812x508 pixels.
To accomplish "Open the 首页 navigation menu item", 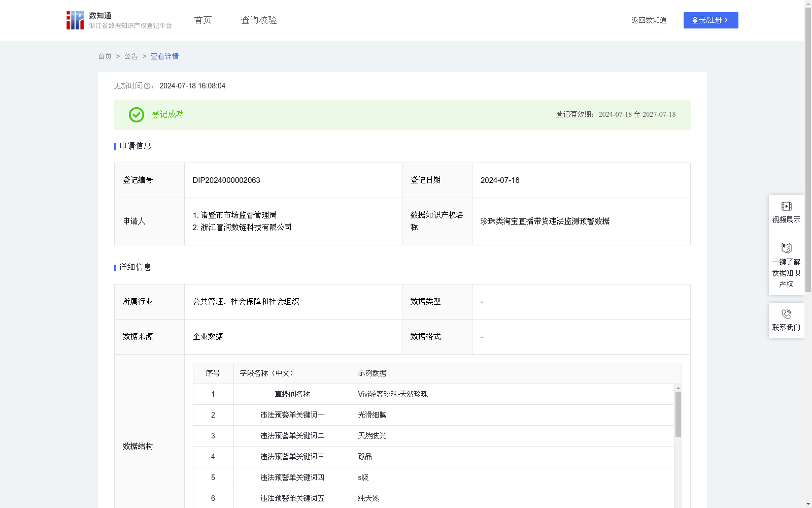I will (x=203, y=20).
